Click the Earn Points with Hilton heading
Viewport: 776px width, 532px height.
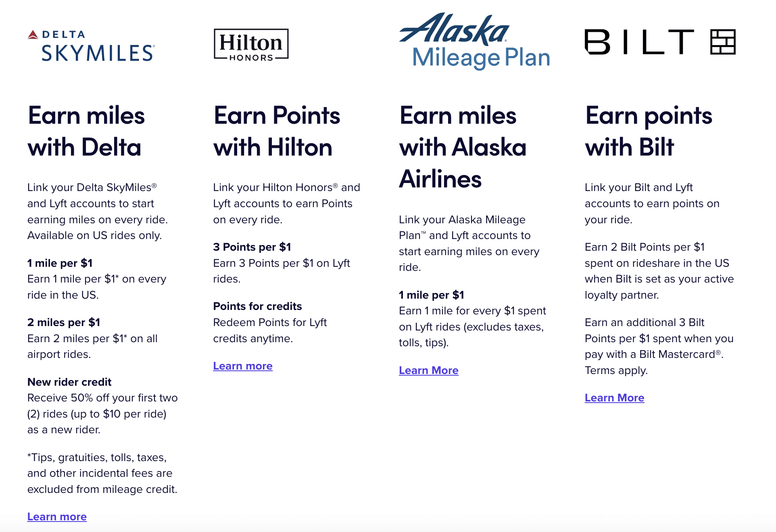[x=277, y=131]
